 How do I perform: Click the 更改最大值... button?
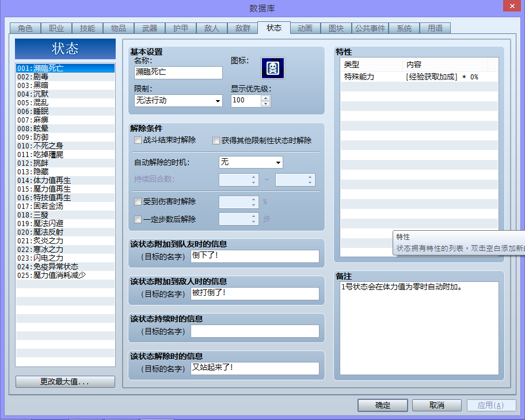[65, 381]
